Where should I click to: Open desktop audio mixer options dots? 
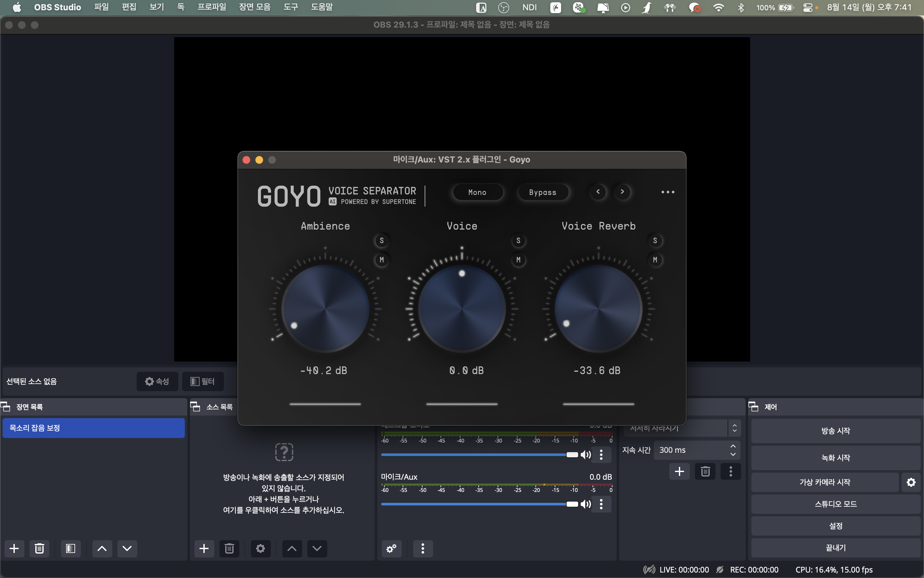(601, 454)
